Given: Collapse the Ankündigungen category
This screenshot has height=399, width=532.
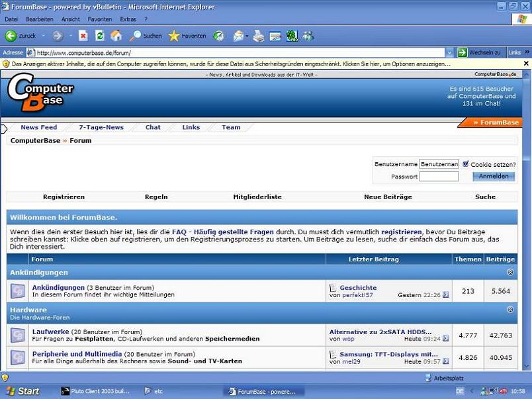Looking at the screenshot, I should [510, 272].
